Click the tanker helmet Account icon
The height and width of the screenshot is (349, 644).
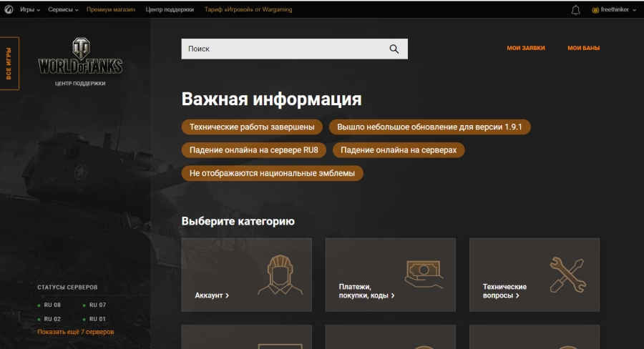pos(280,275)
